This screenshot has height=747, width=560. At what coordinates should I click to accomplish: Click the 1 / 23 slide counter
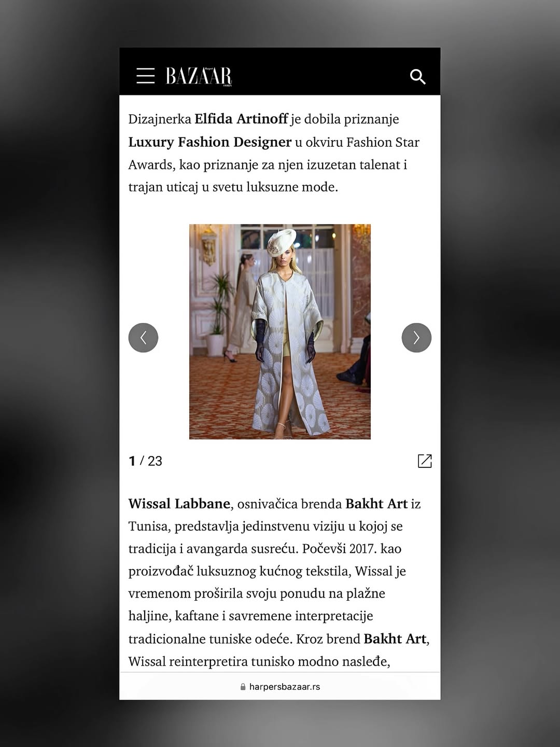[145, 461]
